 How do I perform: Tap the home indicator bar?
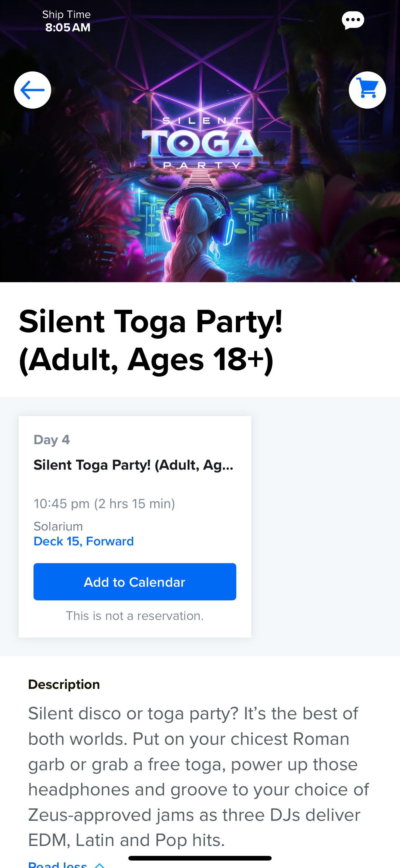tap(200, 858)
